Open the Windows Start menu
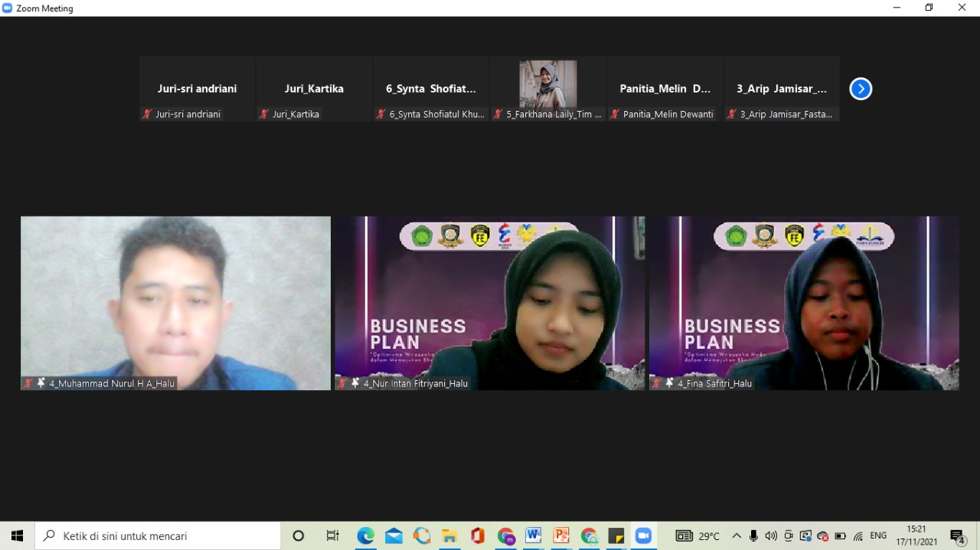Viewport: 980px width, 550px height. click(x=17, y=536)
